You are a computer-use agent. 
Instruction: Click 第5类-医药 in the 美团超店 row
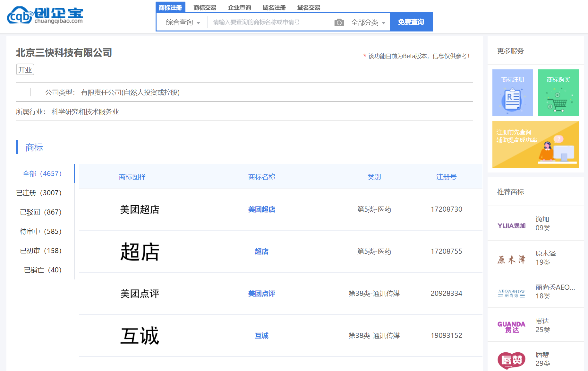coord(374,209)
